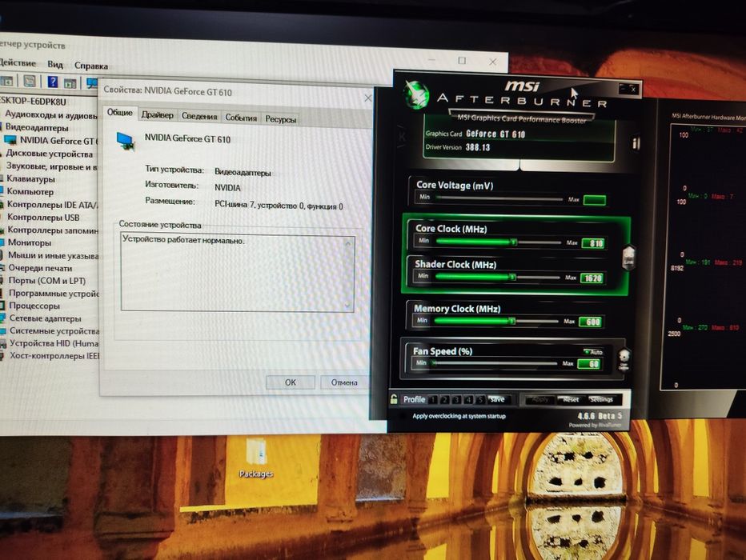Open the Вид menu in Device Manager
746x560 pixels.
tap(55, 64)
